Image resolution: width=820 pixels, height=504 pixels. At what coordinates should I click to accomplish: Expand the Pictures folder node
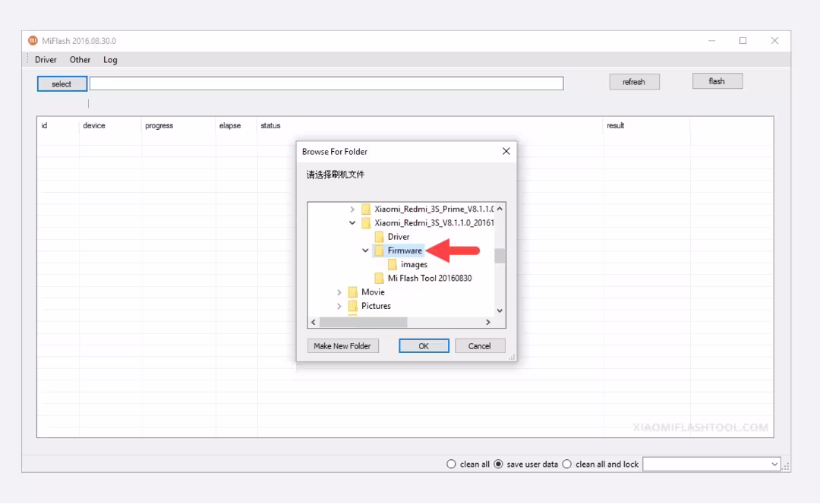(339, 306)
